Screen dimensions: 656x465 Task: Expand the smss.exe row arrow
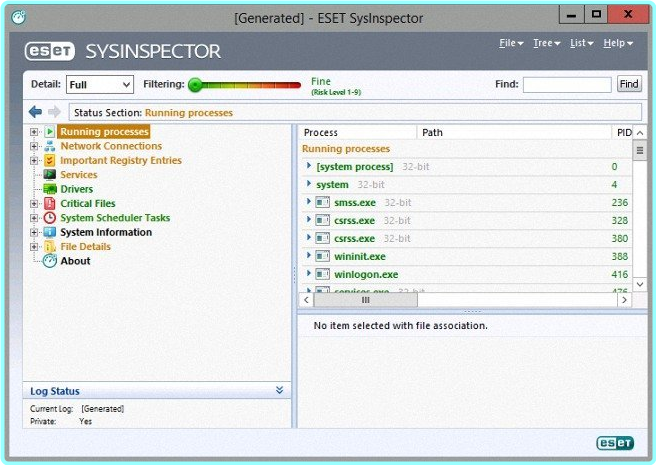(309, 202)
